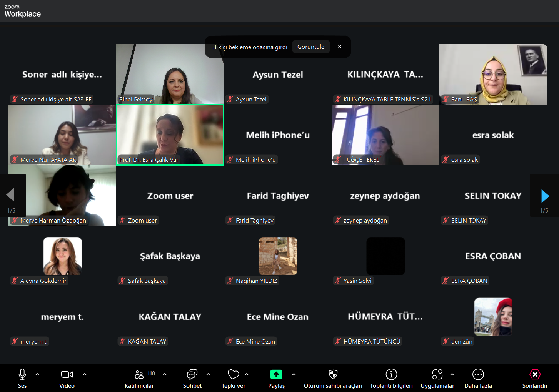Image resolution: width=559 pixels, height=392 pixels.
Task: Expand the share options arrow beside Paylaş
Action: coord(294,374)
